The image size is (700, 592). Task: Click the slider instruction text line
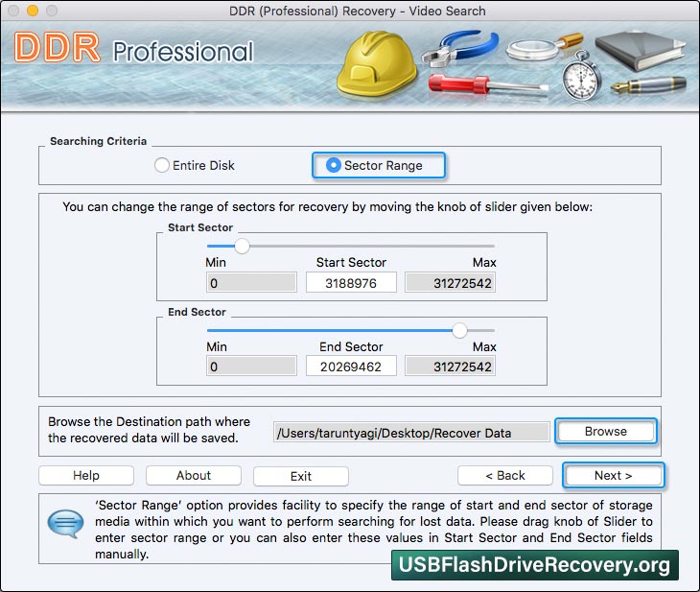point(328,207)
